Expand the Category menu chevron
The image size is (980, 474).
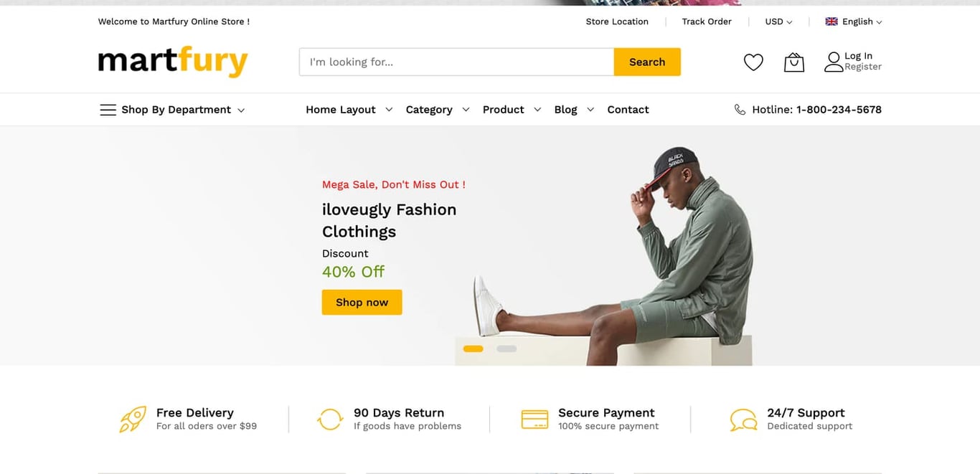point(465,110)
